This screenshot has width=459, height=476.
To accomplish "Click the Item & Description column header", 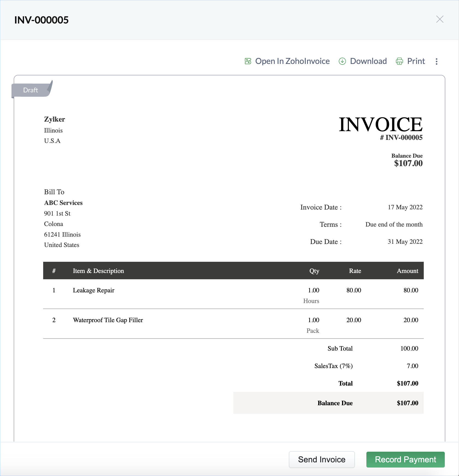I will (x=98, y=271).
